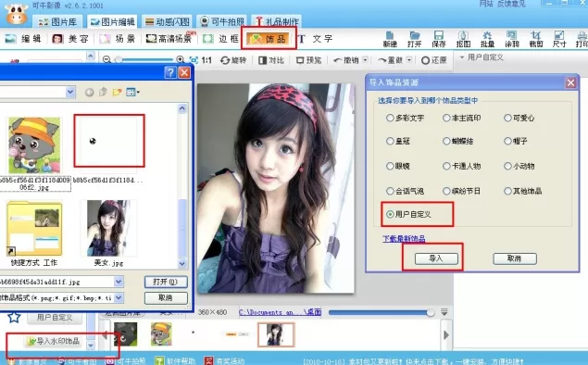Open the 美容 beauty menu
The width and height of the screenshot is (588, 365).
pyautogui.click(x=70, y=39)
